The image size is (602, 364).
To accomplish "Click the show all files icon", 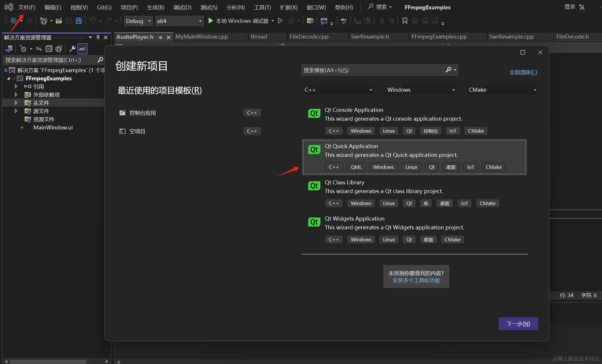I will (x=59, y=49).
